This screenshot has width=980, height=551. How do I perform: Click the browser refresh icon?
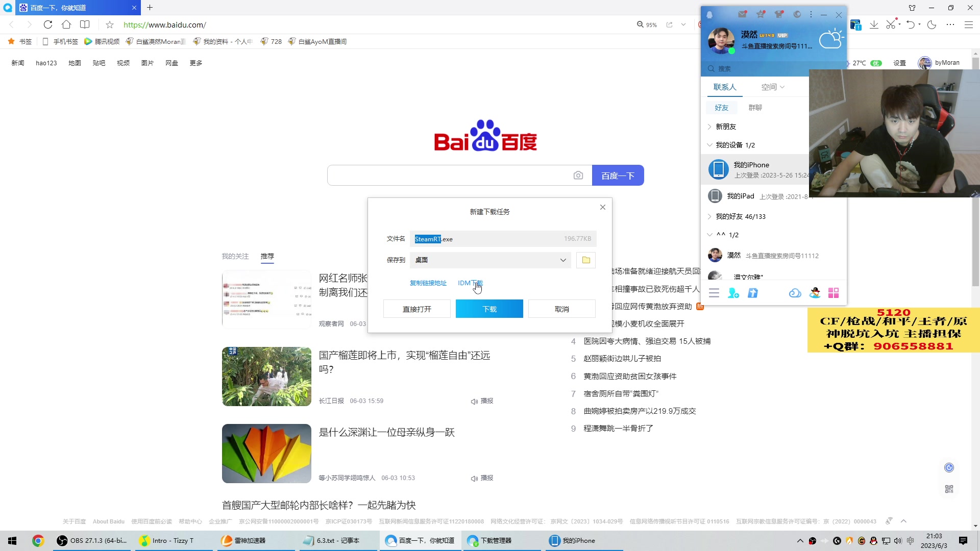click(48, 24)
